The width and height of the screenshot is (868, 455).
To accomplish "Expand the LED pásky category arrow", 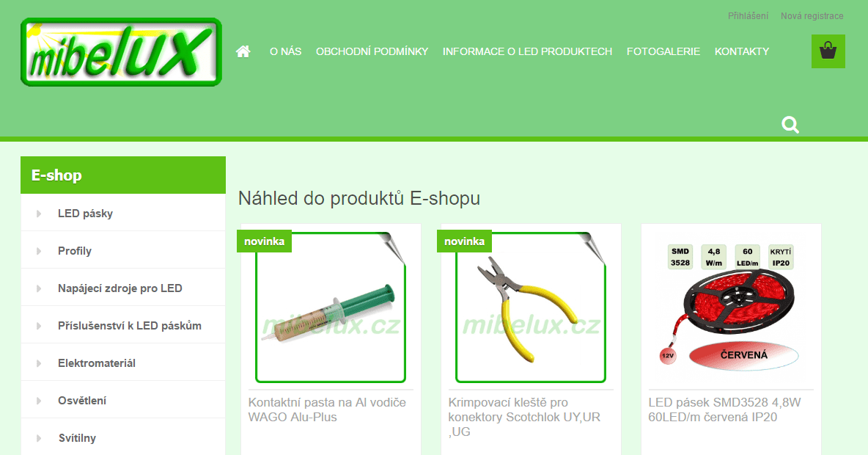I will [x=39, y=214].
